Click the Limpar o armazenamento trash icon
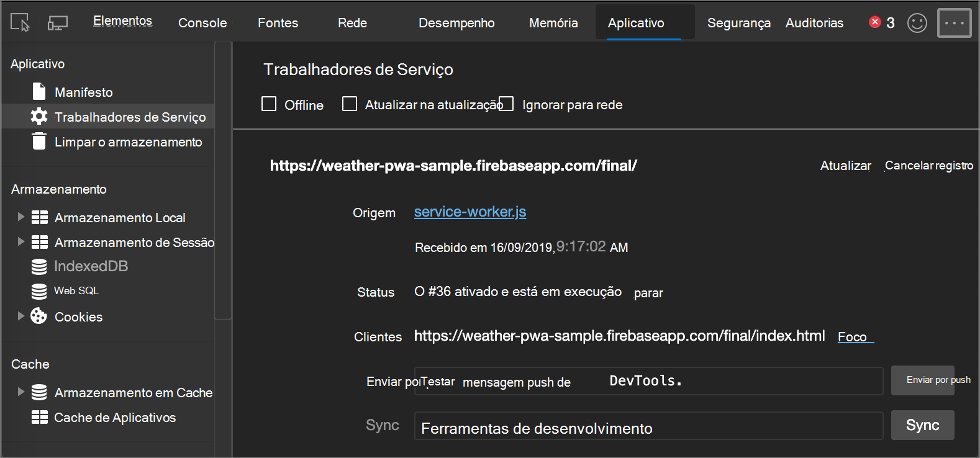 [39, 141]
